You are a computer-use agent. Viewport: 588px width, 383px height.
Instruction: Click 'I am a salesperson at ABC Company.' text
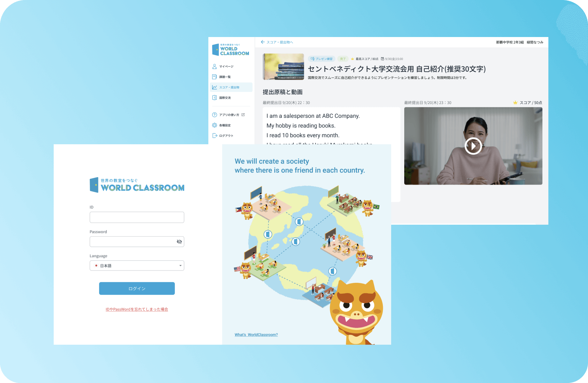pos(313,116)
